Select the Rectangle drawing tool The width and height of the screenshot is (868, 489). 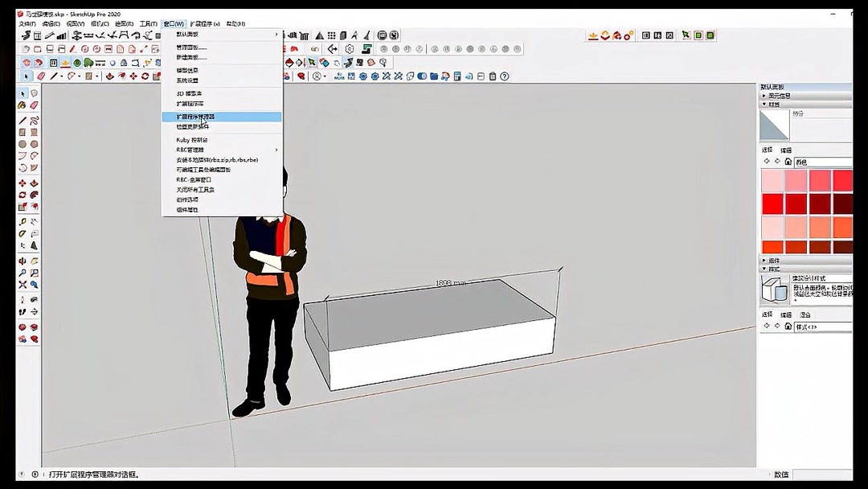coord(24,132)
